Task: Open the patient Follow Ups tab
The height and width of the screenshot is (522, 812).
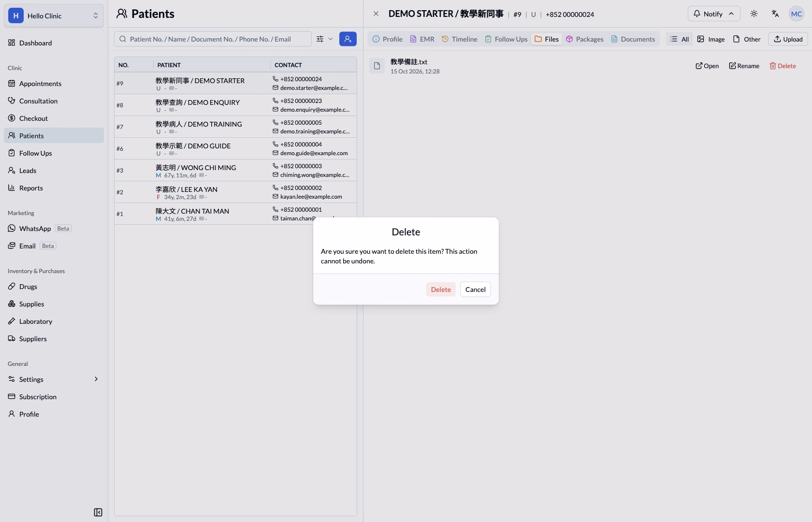Action: click(x=506, y=39)
